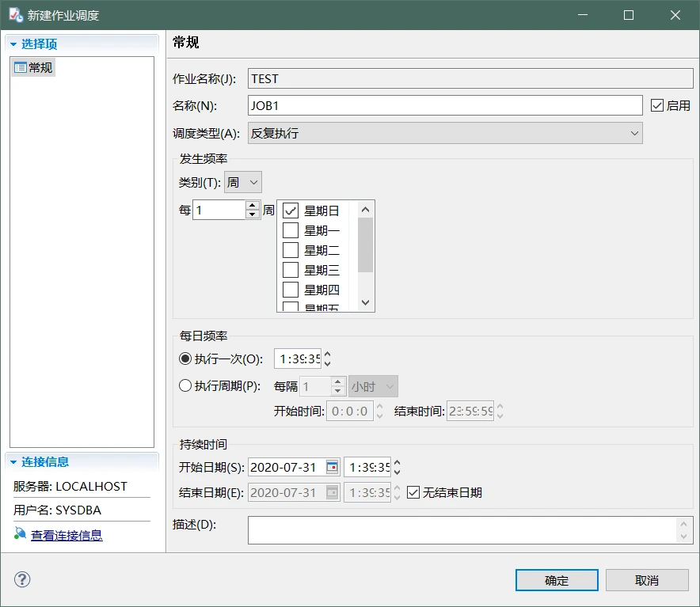This screenshot has width=700, height=607.
Task: Click the app icon in title bar
Action: tap(15, 15)
